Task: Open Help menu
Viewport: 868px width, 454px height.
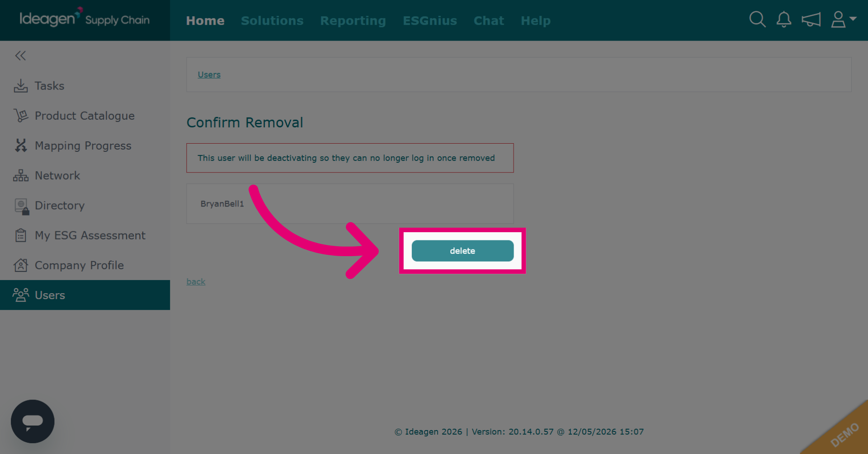Action: [536, 21]
